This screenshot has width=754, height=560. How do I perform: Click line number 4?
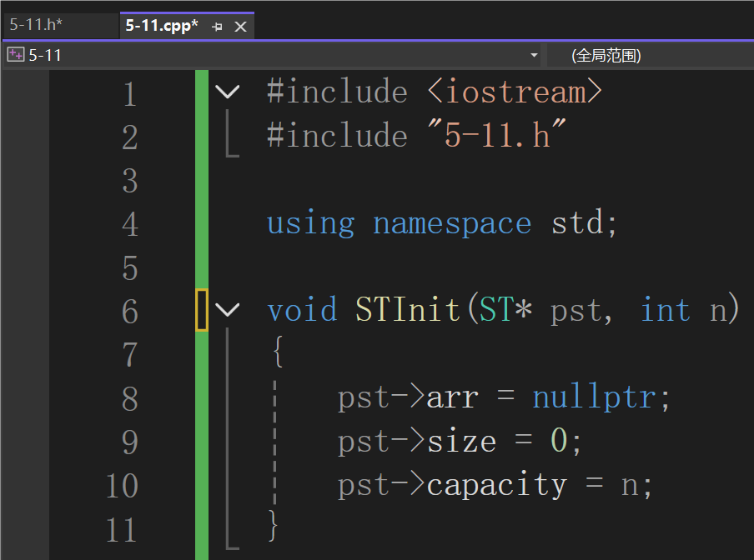tap(130, 224)
